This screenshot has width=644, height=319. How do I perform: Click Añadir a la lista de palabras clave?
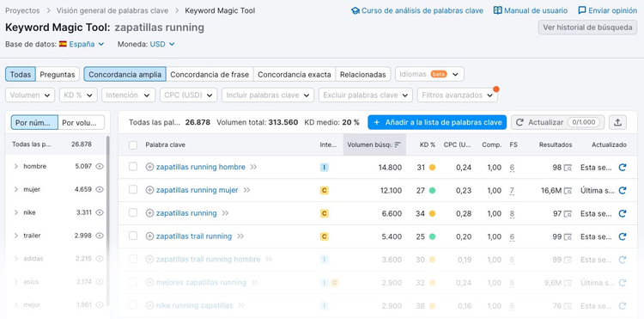click(437, 122)
